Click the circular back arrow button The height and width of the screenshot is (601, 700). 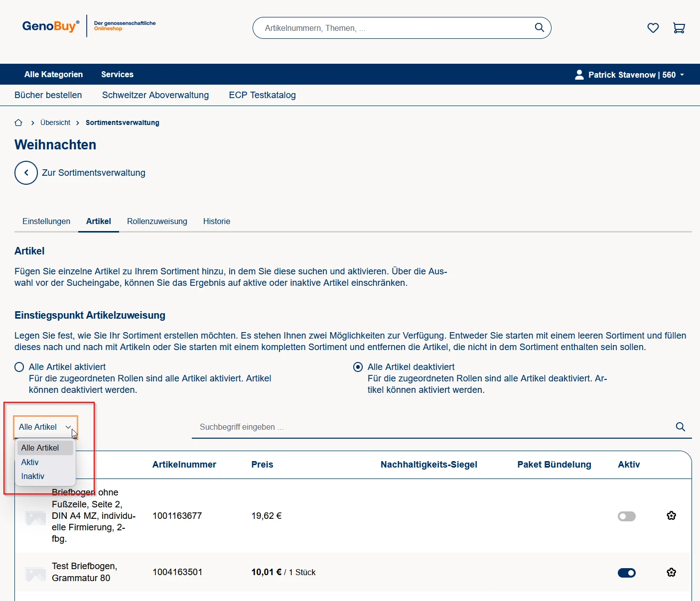pyautogui.click(x=26, y=173)
